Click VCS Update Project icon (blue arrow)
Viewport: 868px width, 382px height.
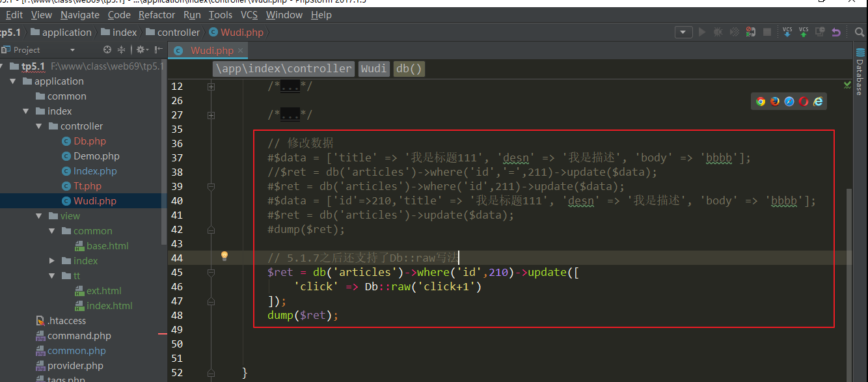[787, 32]
